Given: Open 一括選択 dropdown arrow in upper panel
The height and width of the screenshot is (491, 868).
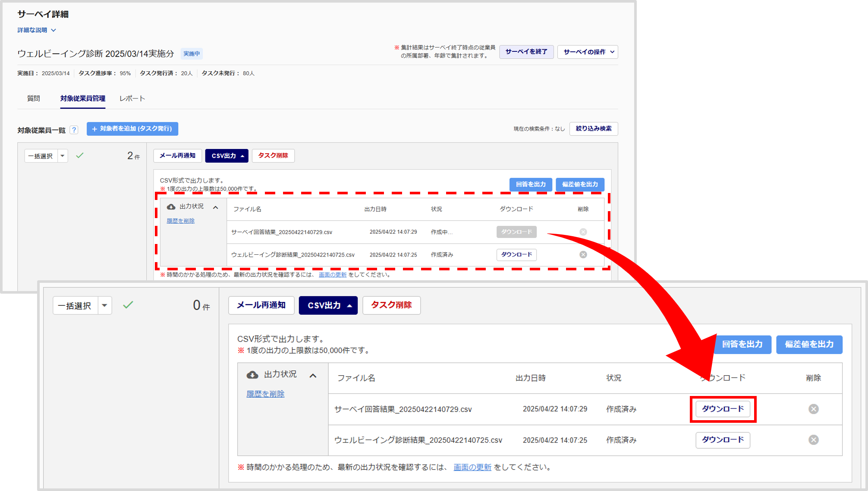Looking at the screenshot, I should (x=63, y=156).
